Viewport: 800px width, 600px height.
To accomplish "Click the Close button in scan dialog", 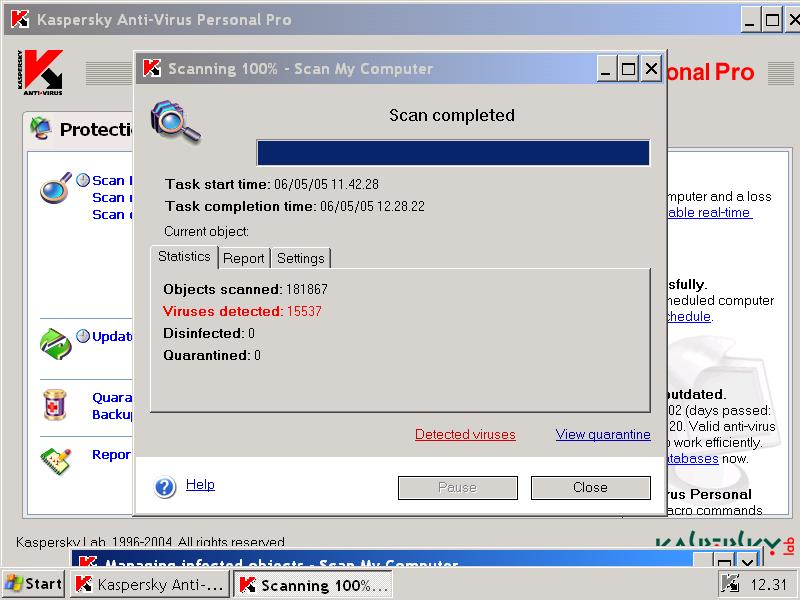I will pyautogui.click(x=591, y=488).
